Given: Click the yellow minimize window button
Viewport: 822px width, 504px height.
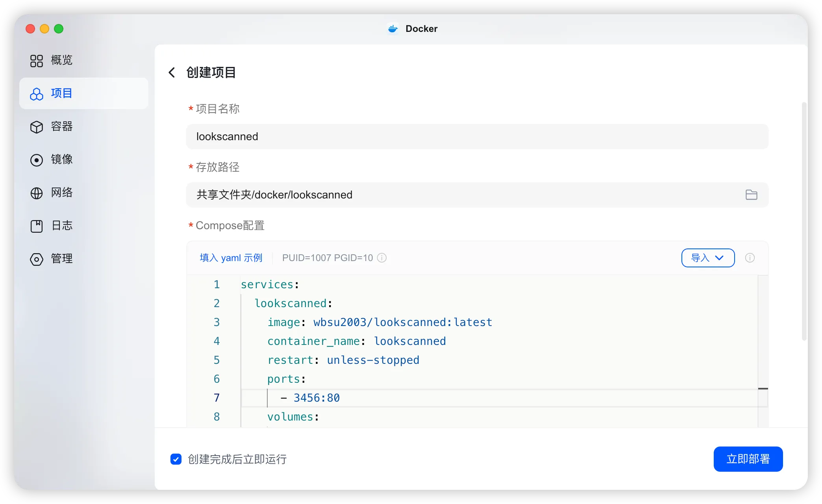Looking at the screenshot, I should (44, 29).
